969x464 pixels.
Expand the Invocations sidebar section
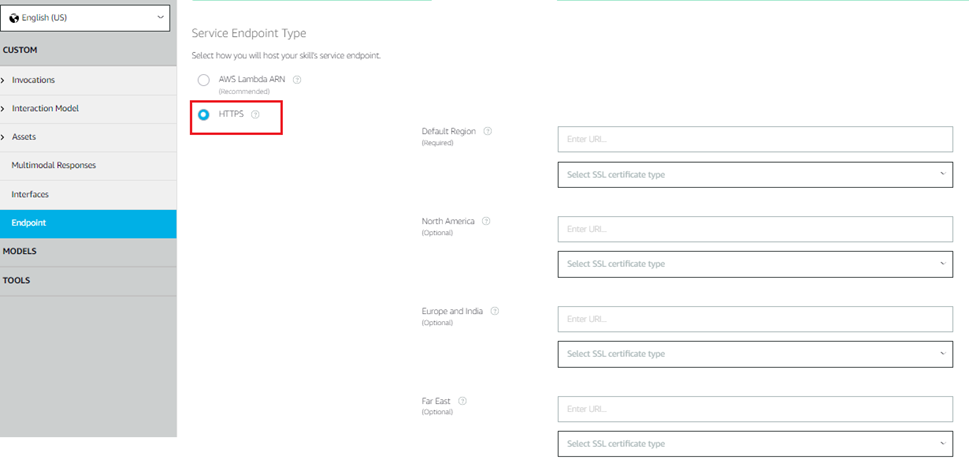(x=33, y=80)
